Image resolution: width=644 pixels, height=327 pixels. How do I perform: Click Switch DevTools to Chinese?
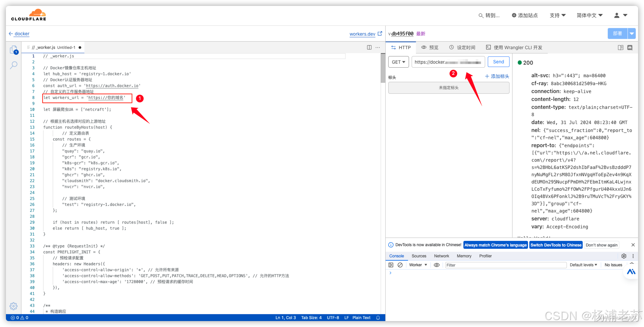556,245
